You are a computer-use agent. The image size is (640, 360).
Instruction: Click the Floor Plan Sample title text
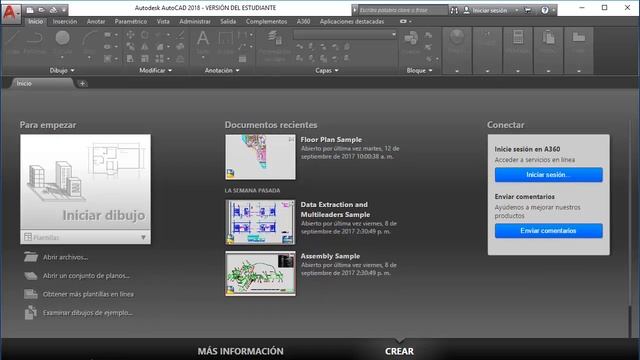click(x=331, y=140)
